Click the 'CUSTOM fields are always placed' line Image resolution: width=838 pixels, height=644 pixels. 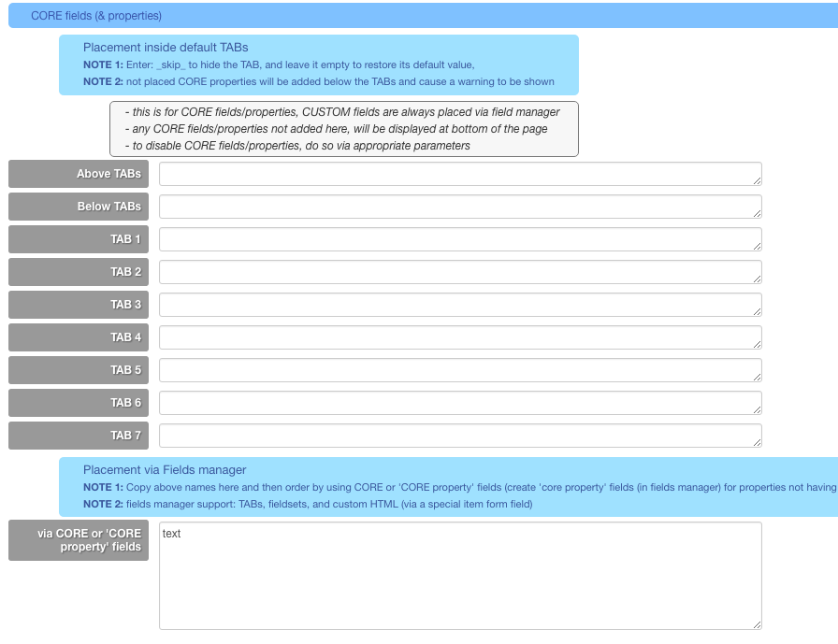pyautogui.click(x=342, y=112)
